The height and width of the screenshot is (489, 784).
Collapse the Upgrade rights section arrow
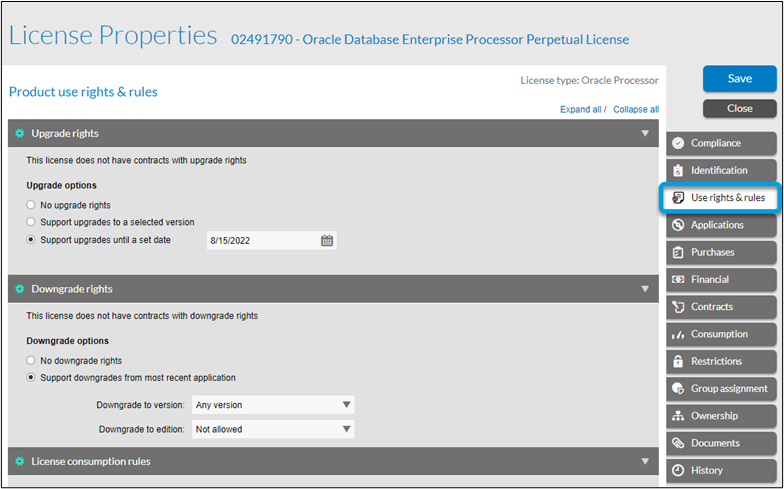point(645,134)
